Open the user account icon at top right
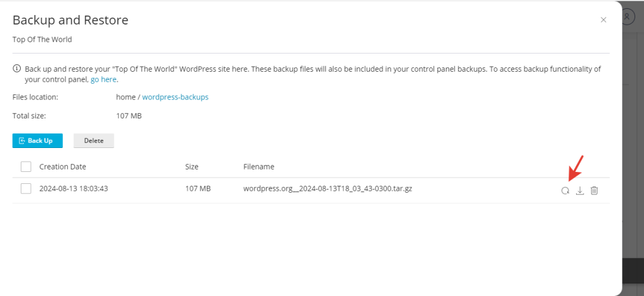Screen dimensions: 644x296 pos(627,18)
